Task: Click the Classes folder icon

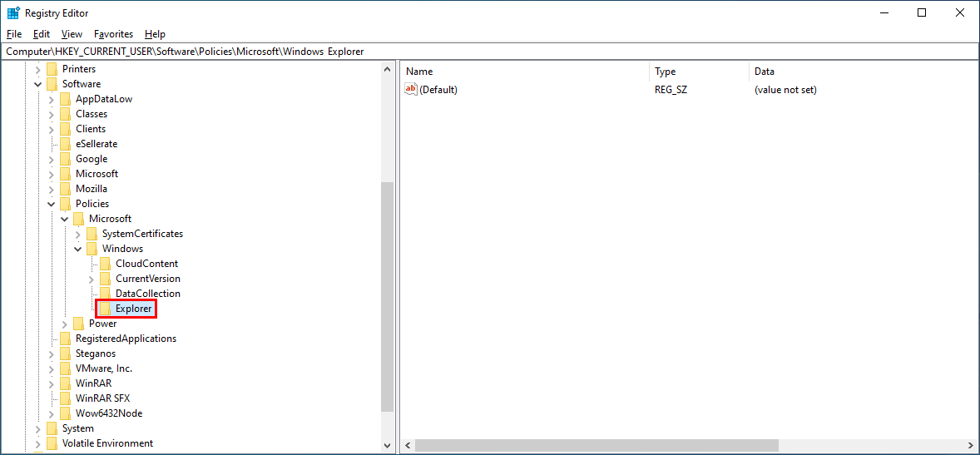Action: point(65,114)
